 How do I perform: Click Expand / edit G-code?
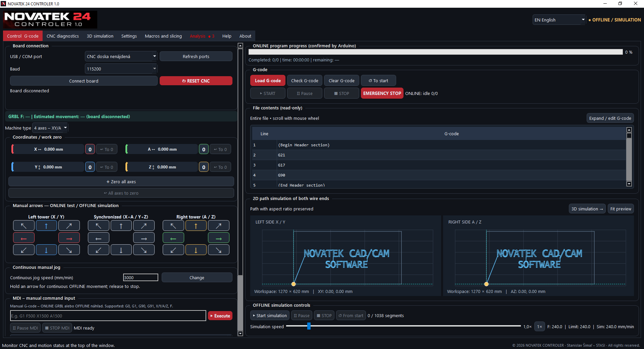pyautogui.click(x=610, y=118)
